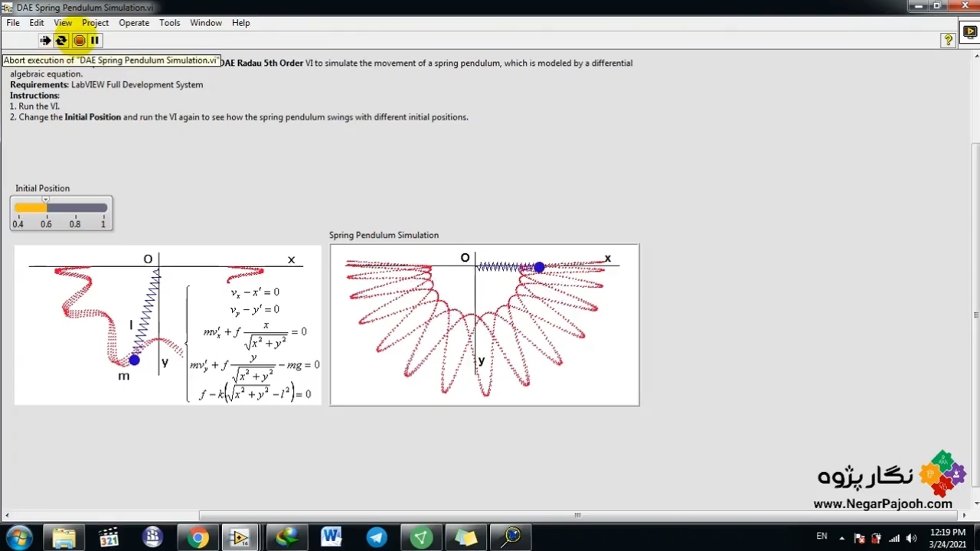Abort execution with the red stop button

(x=79, y=41)
